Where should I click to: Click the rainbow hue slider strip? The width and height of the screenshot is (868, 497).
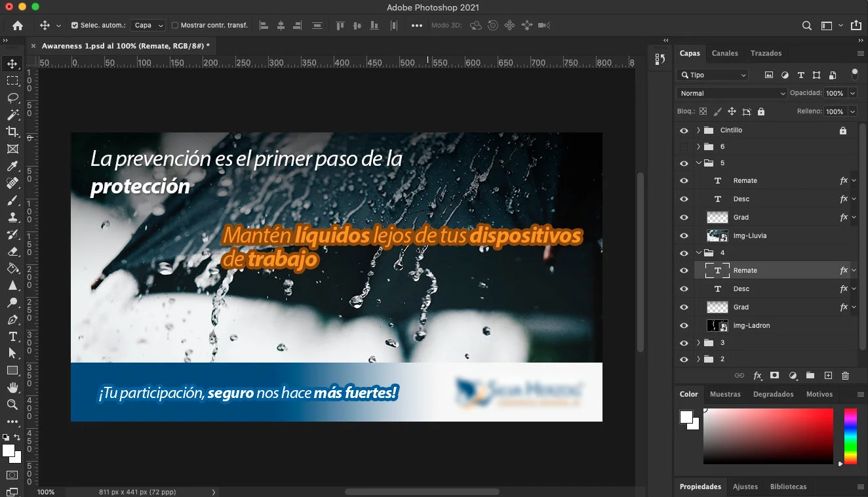click(x=850, y=436)
